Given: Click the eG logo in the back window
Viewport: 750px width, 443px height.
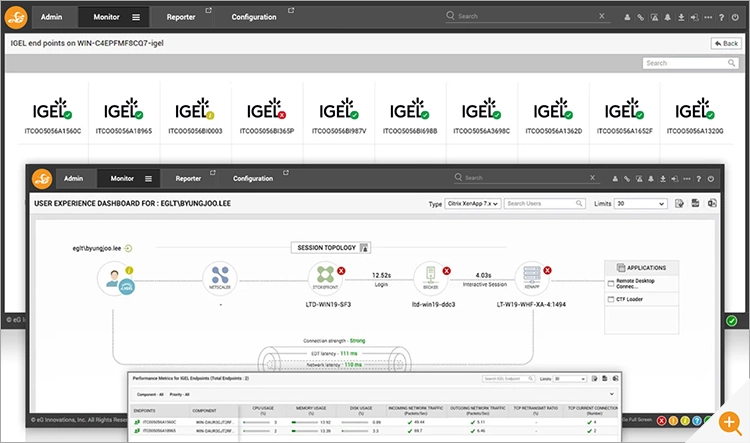Looking at the screenshot, I should [x=16, y=17].
